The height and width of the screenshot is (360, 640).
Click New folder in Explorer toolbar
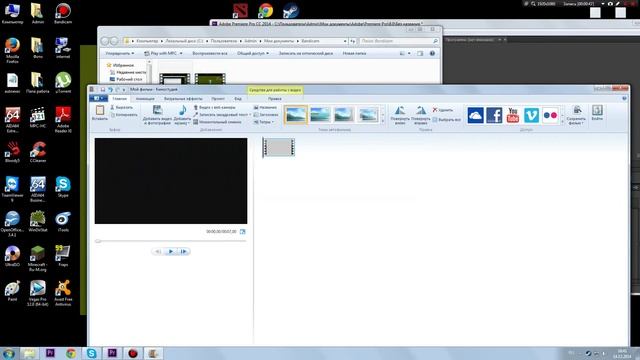[354, 53]
